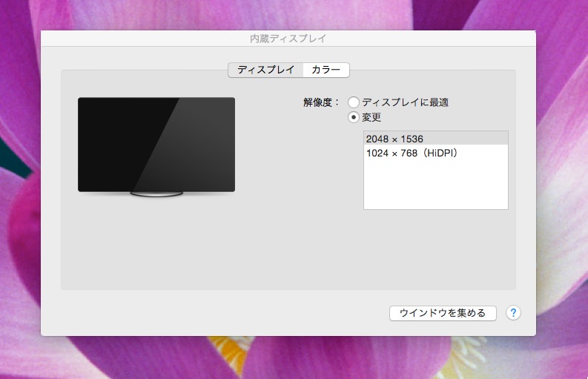
Task: Switch to the ディスプレイ tab
Action: [265, 70]
